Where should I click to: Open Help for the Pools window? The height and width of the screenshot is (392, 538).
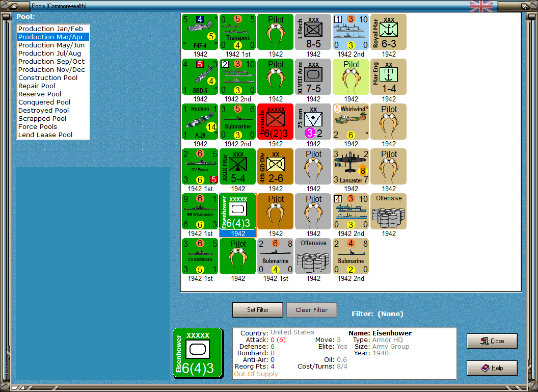(492, 368)
